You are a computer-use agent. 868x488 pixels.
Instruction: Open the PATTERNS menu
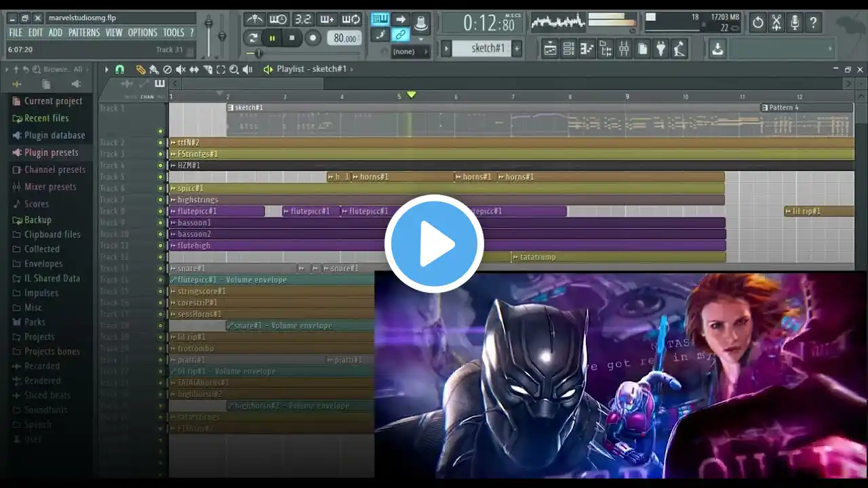pos(84,33)
